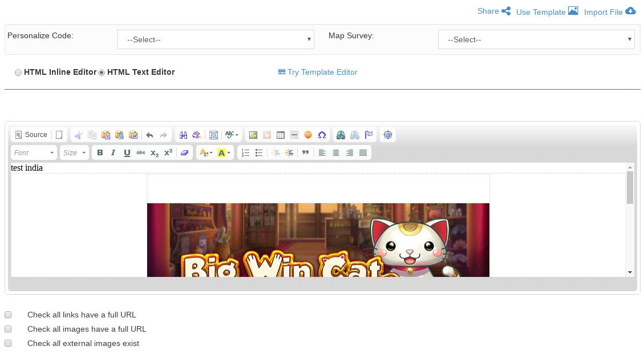The image size is (644, 362).
Task: Tick Check all external images exist checkbox
Action: tap(8, 343)
